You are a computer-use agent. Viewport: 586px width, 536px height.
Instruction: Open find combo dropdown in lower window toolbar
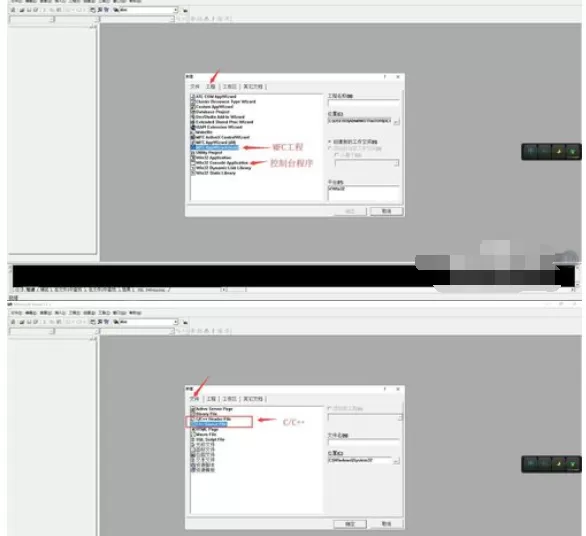coord(175,322)
